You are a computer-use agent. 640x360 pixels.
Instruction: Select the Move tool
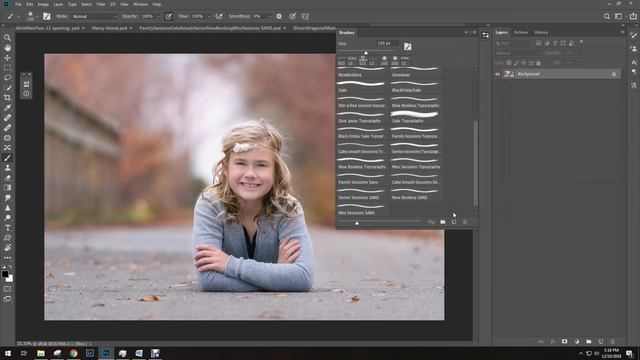(7, 58)
